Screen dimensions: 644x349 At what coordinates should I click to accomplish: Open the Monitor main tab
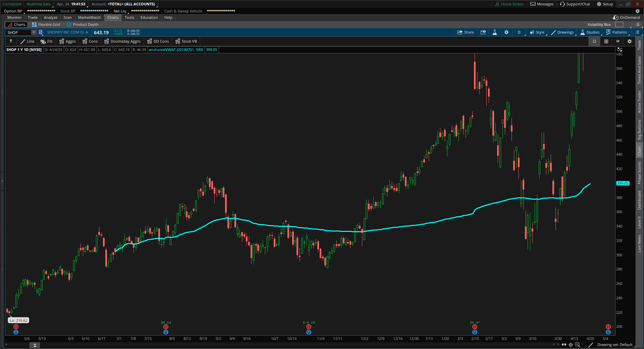click(14, 17)
